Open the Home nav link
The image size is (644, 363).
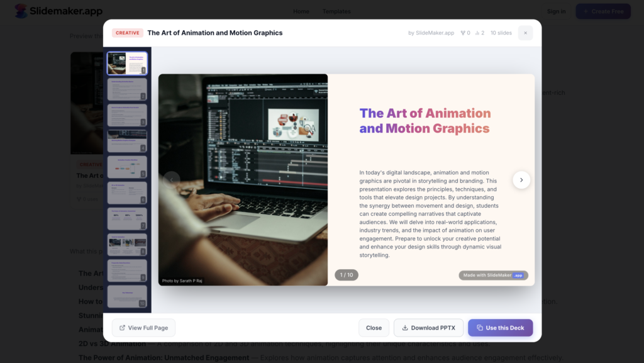pyautogui.click(x=301, y=11)
